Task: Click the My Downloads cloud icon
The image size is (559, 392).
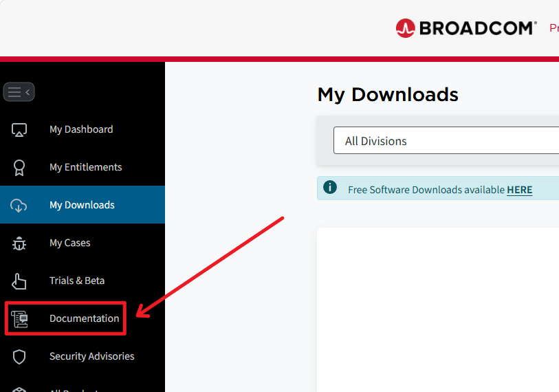Action: point(19,206)
